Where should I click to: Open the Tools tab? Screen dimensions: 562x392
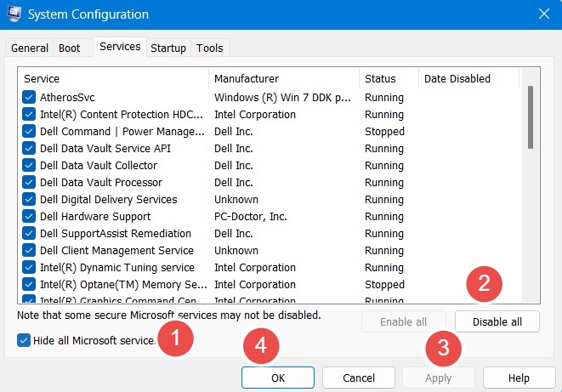tap(210, 48)
